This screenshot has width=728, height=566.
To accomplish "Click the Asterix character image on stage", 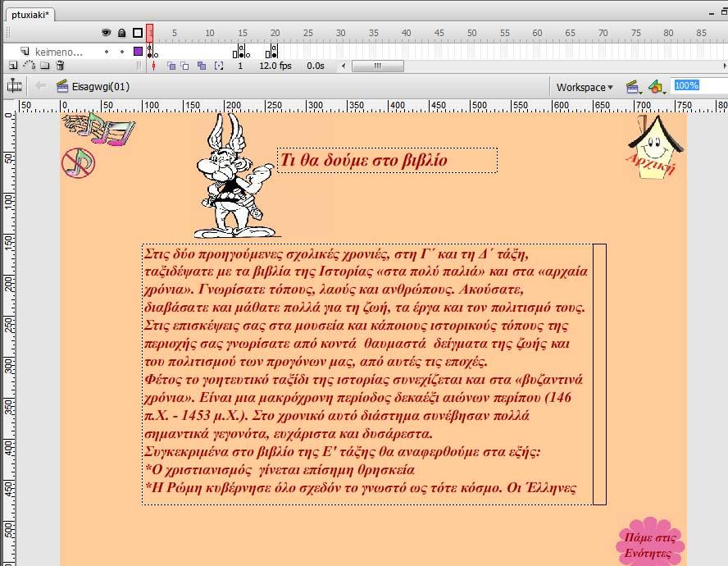I will click(235, 176).
